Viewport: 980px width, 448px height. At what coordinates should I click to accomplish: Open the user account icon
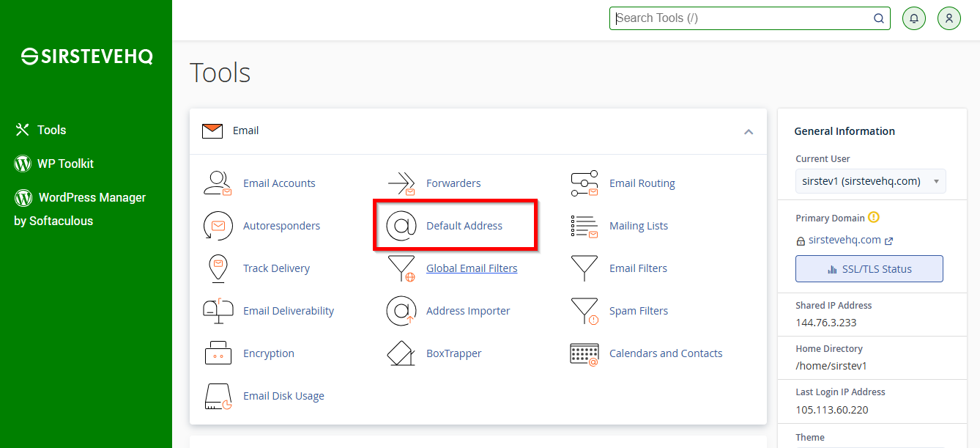click(949, 18)
